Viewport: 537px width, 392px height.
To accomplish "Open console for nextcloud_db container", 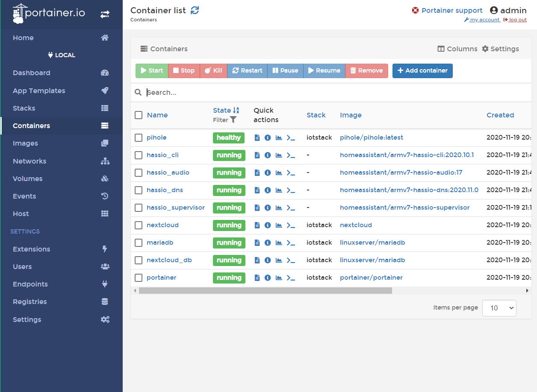I will [x=291, y=260].
